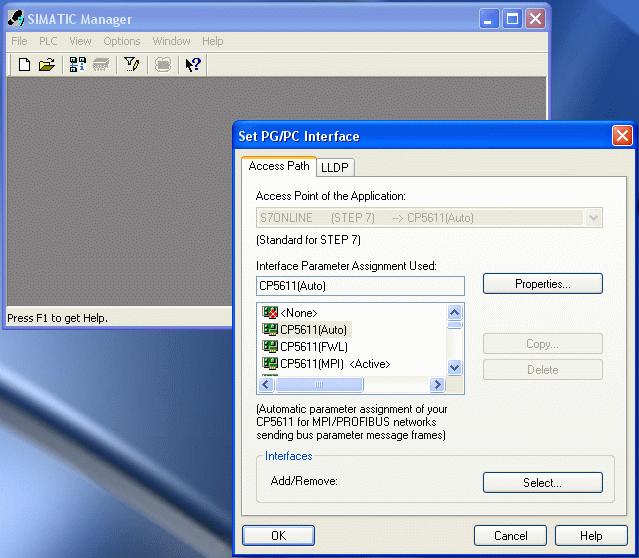Cancel the Set PG/PC Interface dialog

click(x=510, y=535)
